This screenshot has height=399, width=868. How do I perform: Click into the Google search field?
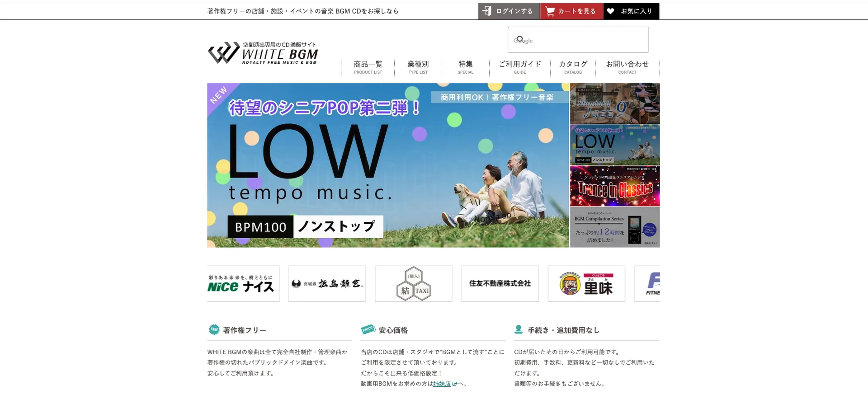coord(578,40)
